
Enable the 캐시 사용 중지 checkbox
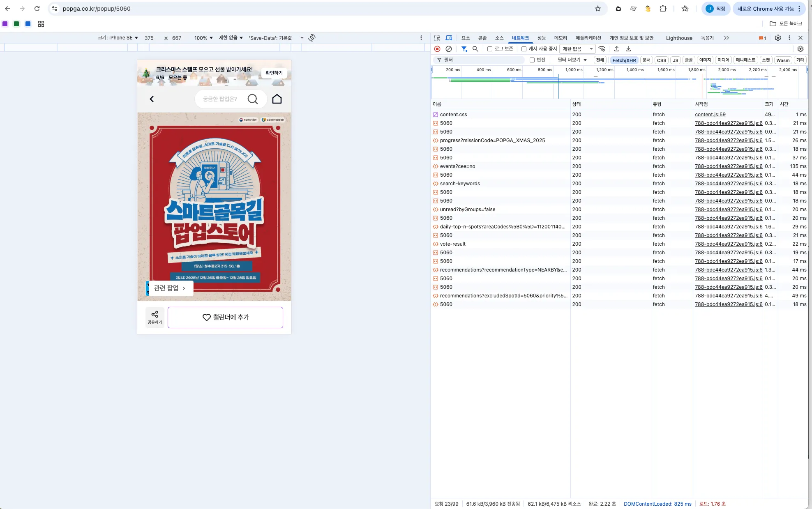[524, 49]
